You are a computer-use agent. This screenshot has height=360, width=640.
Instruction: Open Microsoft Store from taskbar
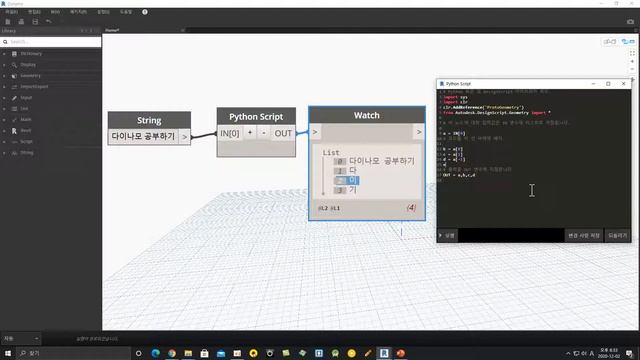[204, 353]
